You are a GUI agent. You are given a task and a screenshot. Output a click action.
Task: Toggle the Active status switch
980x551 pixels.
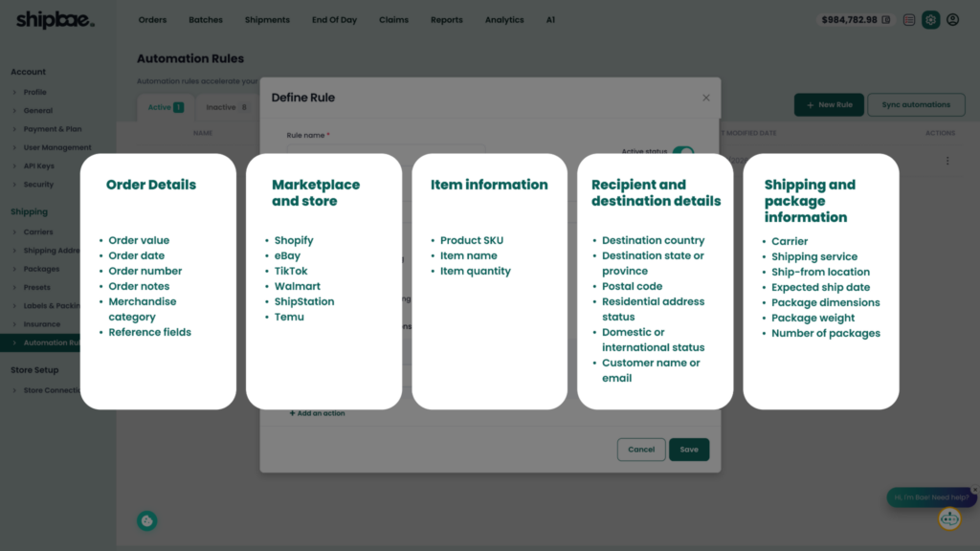tap(683, 150)
